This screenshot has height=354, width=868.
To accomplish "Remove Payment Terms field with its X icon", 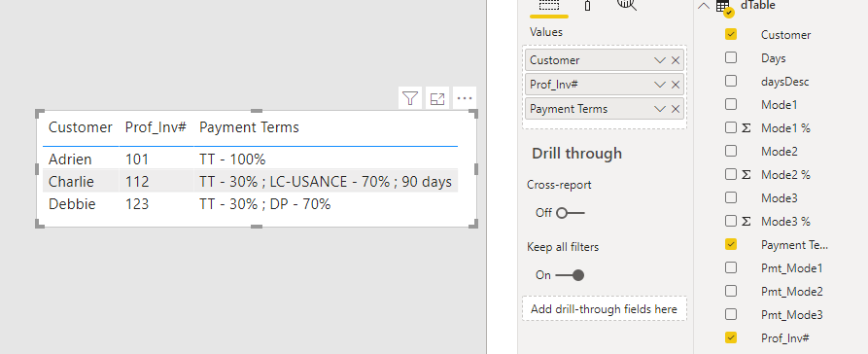I will coord(676,109).
